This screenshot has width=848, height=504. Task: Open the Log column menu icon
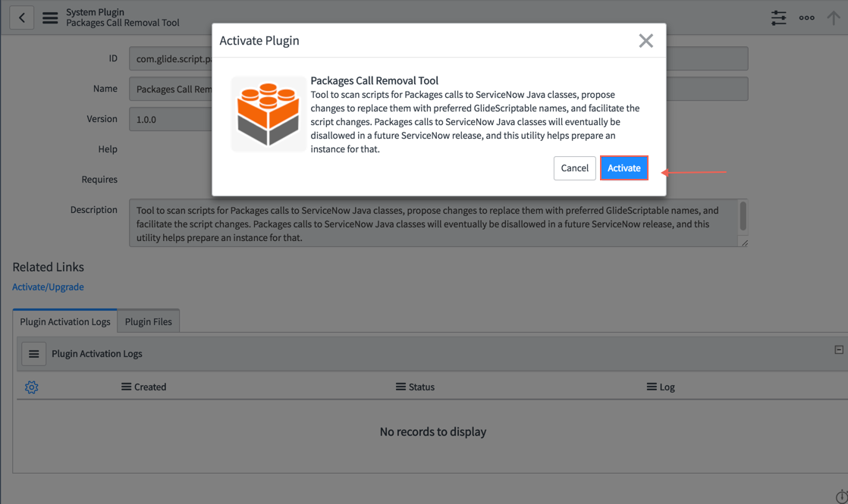pos(652,387)
